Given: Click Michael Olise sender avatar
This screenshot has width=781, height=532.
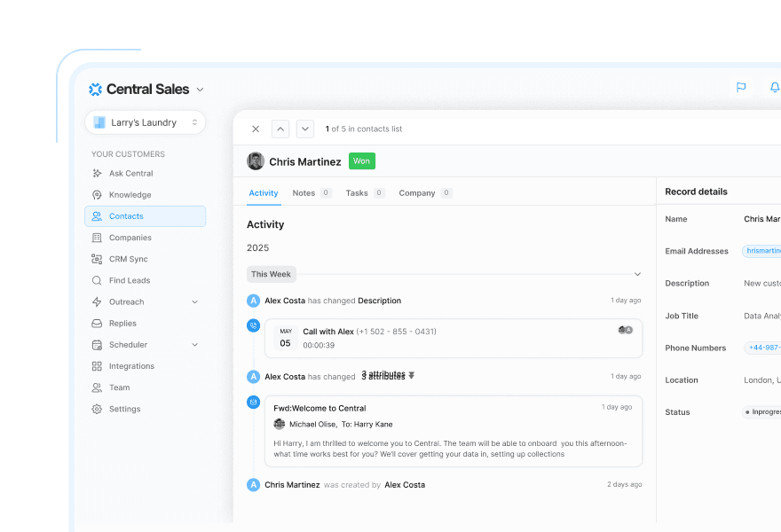Looking at the screenshot, I should point(280,424).
